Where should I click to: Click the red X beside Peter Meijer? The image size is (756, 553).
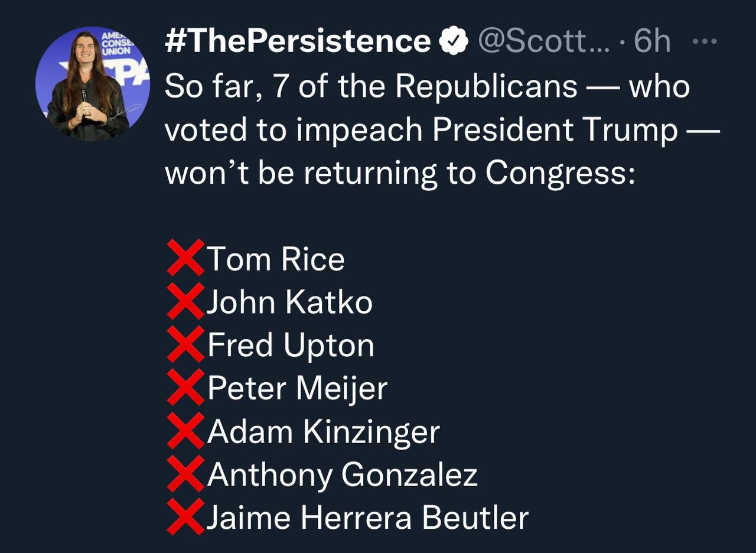tap(185, 388)
